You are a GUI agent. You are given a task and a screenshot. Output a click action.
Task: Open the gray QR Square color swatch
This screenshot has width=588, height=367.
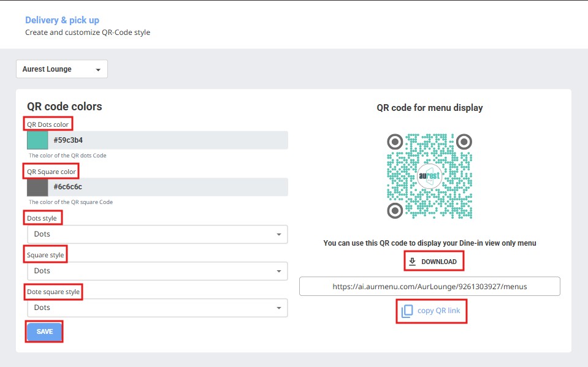[37, 187]
